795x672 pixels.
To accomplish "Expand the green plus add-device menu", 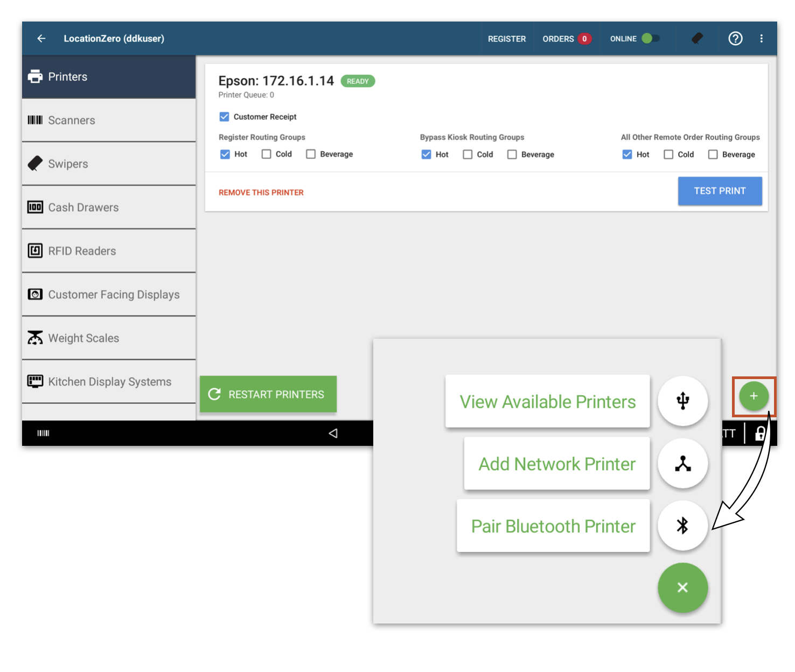I will pyautogui.click(x=754, y=396).
